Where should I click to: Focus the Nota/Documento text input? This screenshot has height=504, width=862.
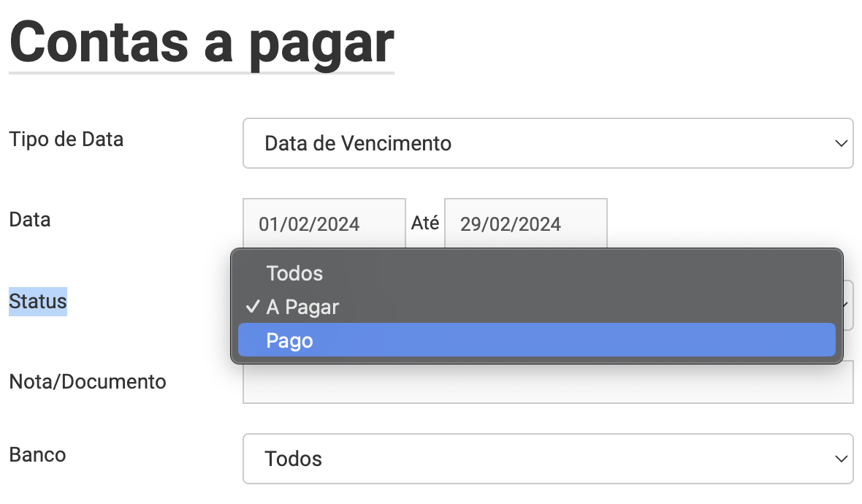point(548,383)
